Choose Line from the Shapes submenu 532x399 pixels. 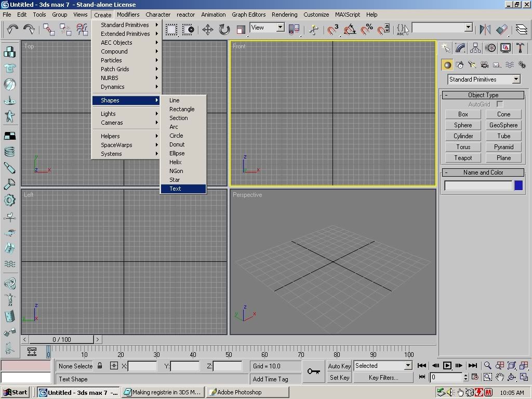[183, 100]
